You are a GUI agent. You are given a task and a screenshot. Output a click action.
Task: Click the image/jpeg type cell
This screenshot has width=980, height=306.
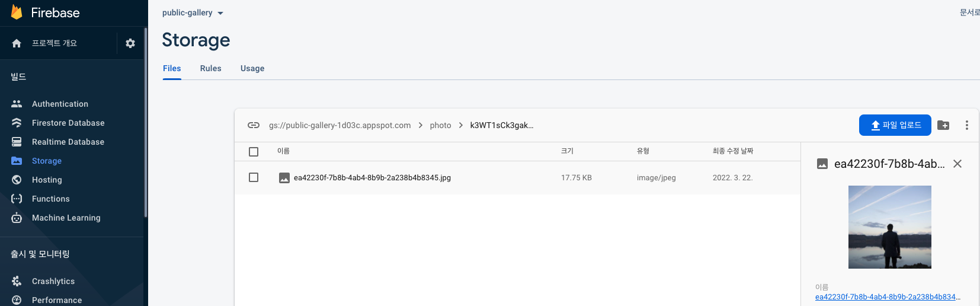point(656,178)
